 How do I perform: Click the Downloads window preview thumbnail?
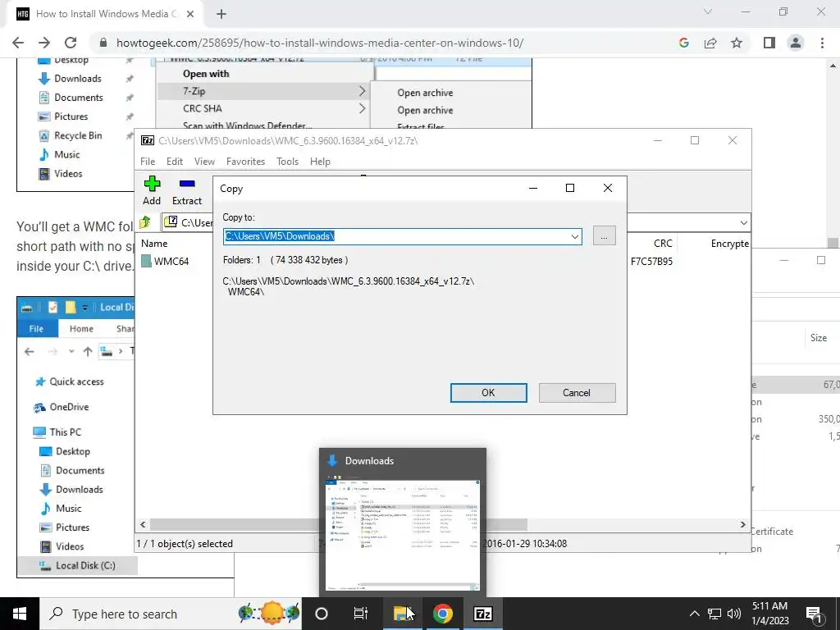[x=402, y=535]
